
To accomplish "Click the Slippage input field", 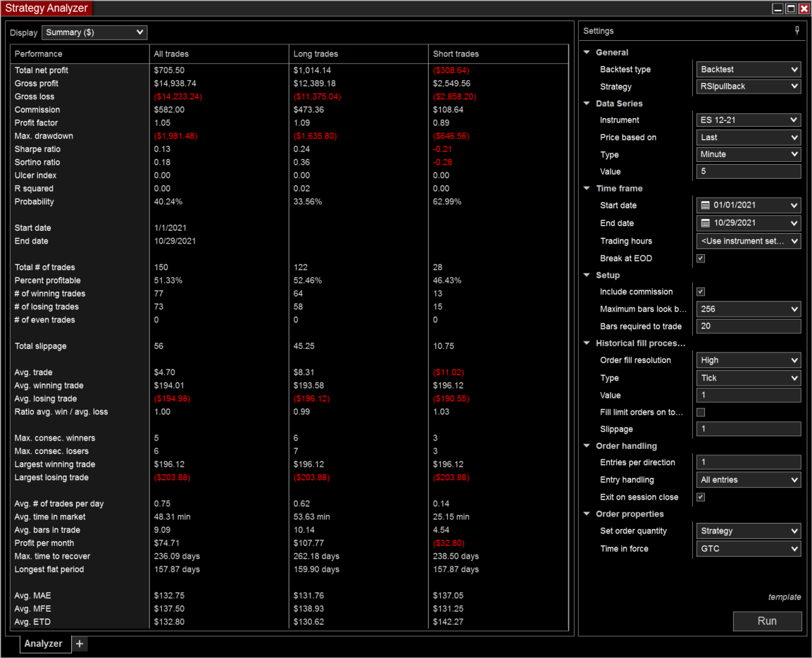I will 749,429.
